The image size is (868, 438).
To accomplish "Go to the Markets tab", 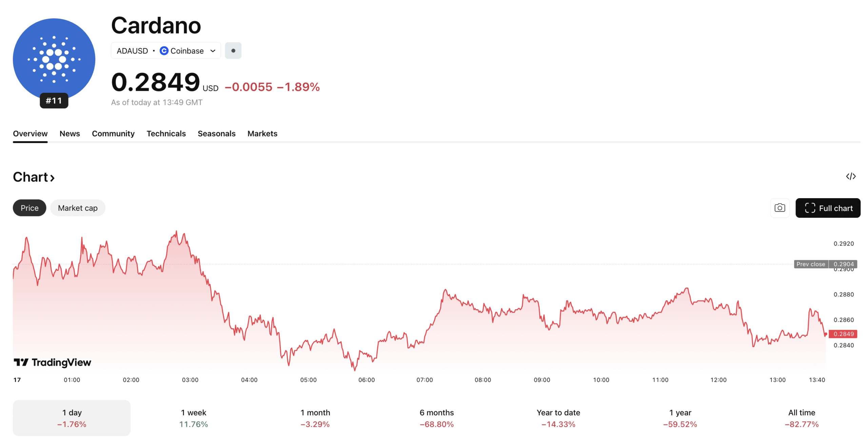I will point(262,133).
